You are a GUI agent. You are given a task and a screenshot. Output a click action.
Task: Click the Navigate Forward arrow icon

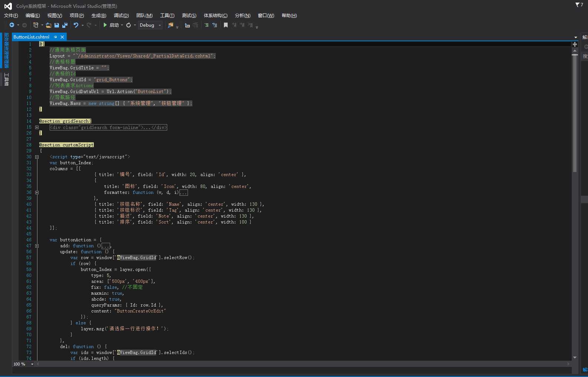coord(24,25)
